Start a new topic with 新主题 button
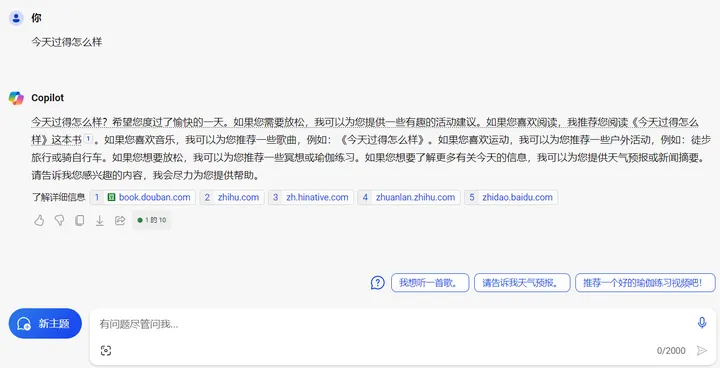This screenshot has width=720, height=368. [45, 323]
